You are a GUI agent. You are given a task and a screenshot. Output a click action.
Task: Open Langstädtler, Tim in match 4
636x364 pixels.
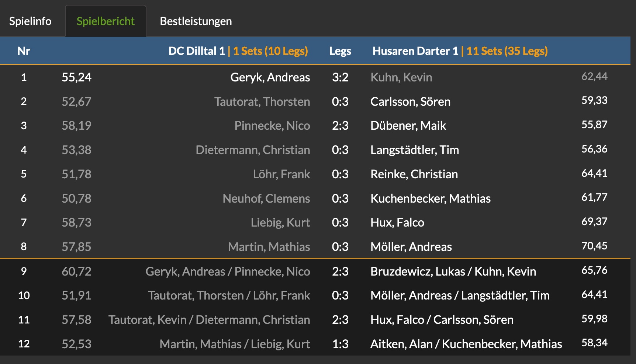point(415,150)
